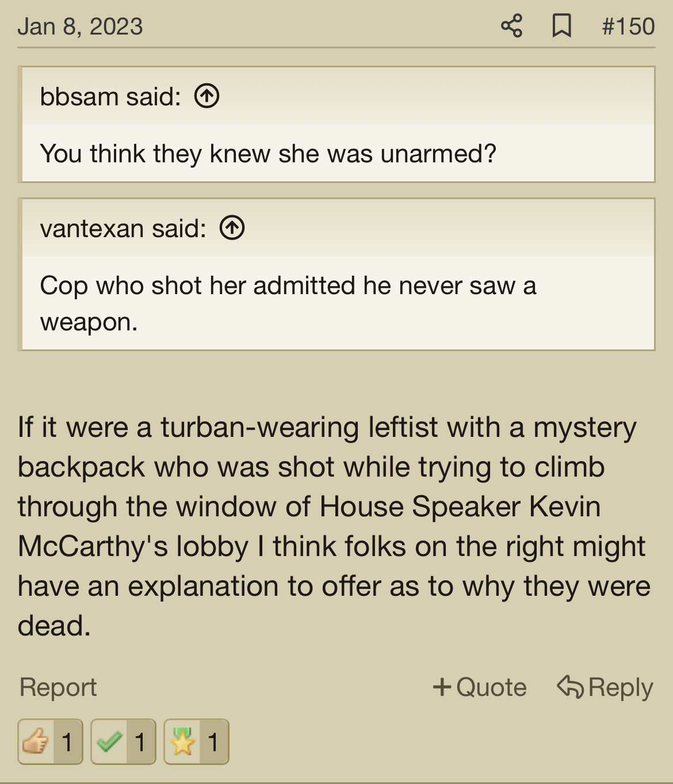
Task: Open the Jan 8, 2023 date link
Action: (x=80, y=26)
